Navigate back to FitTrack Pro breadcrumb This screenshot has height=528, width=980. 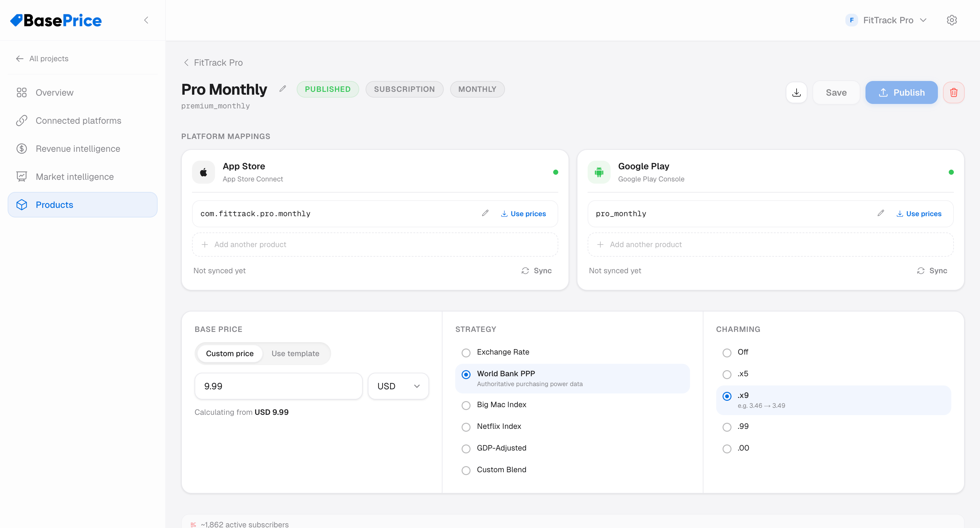[213, 63]
